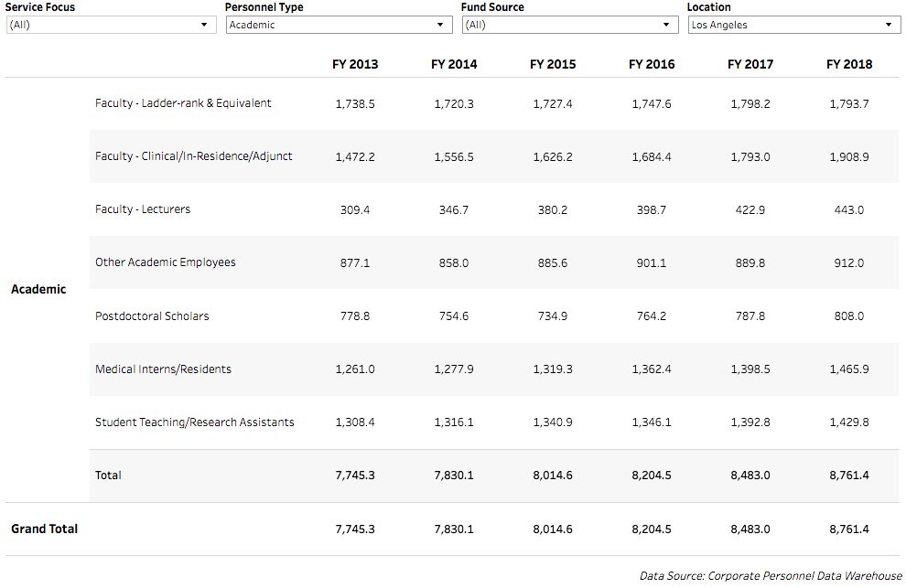Select the Lecturers value 309.4
The height and width of the screenshot is (588, 906).
click(x=355, y=210)
